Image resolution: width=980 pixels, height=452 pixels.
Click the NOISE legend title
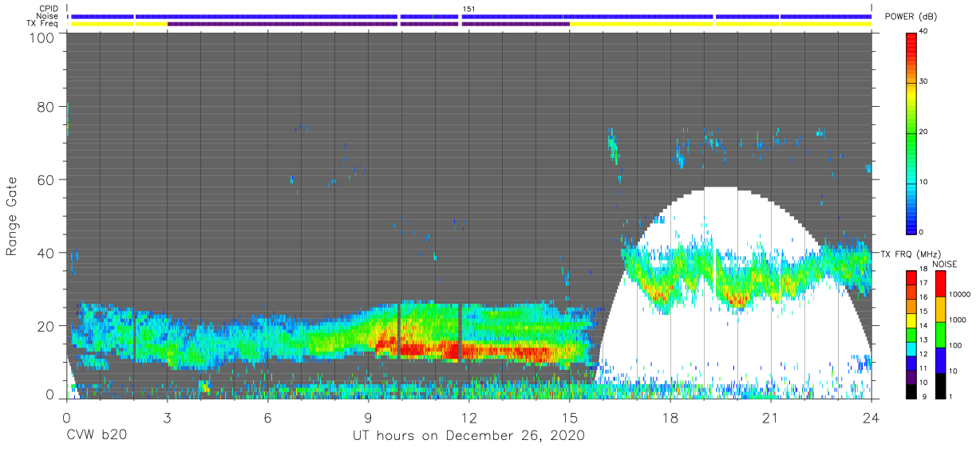[944, 264]
